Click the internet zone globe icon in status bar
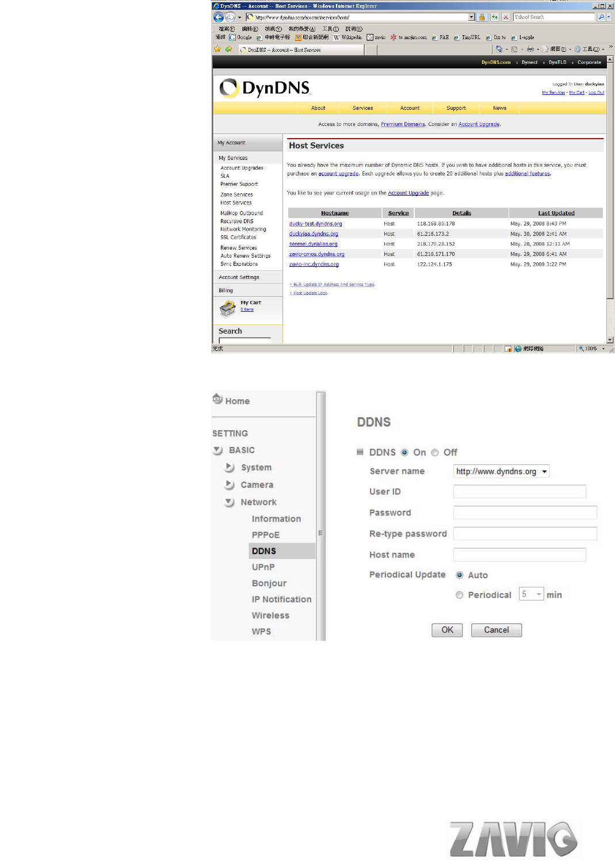This screenshot has height=868, width=615. [x=518, y=349]
